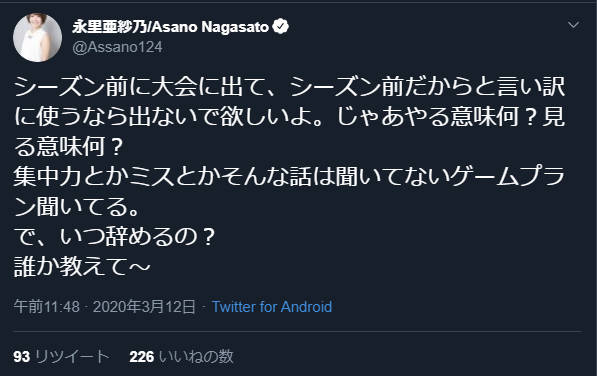Click the line で、いつ辞めるの？
The image size is (597, 376).
tap(115, 236)
